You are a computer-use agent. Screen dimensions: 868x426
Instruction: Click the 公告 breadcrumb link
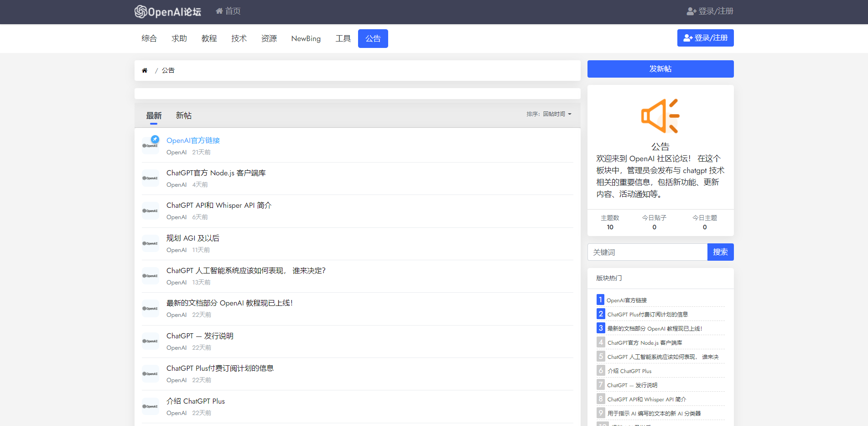tap(168, 70)
